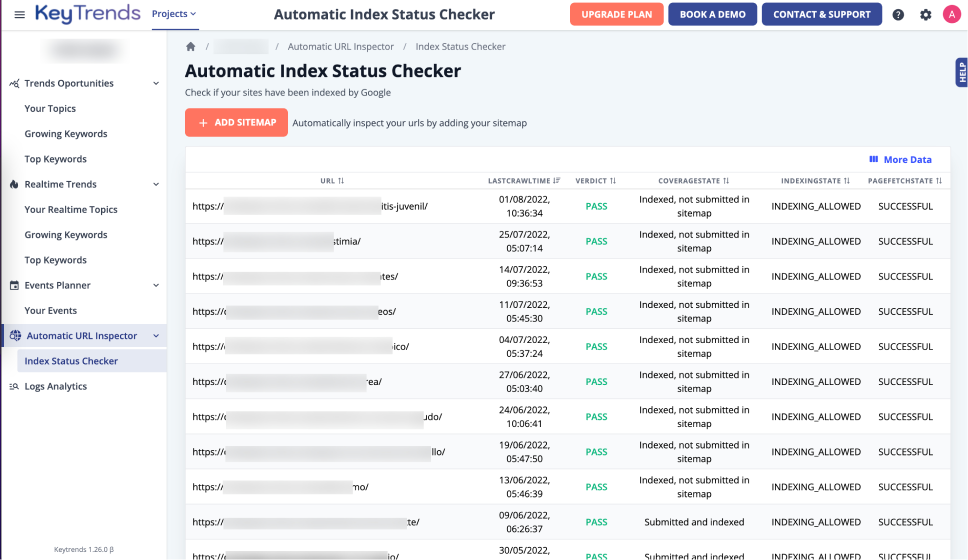This screenshot has width=968, height=560.
Task: Click the KeyTrends logo
Action: point(88,14)
